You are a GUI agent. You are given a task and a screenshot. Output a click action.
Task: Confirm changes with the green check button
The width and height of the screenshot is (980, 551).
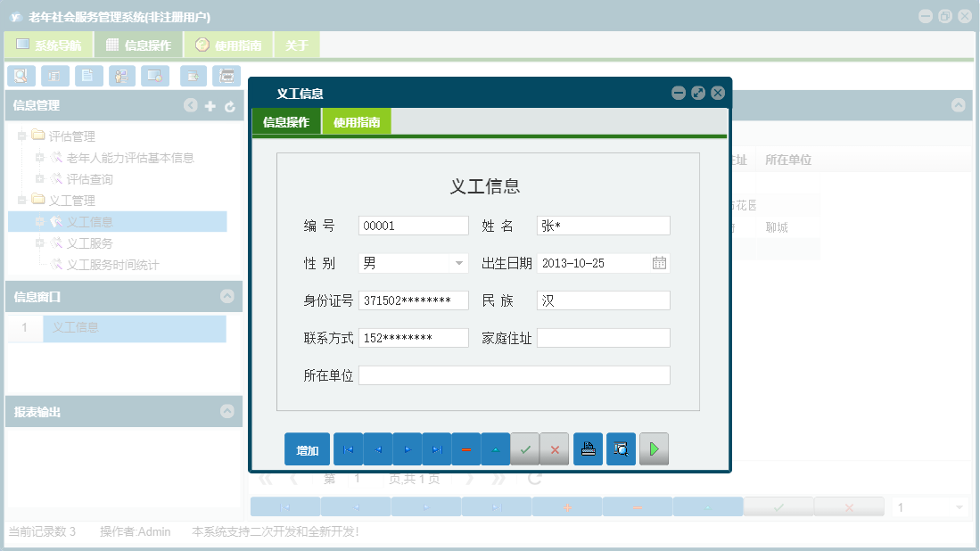(x=525, y=448)
